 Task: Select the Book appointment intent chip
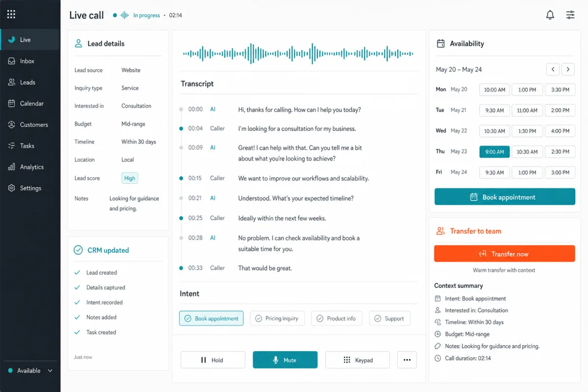pos(211,318)
